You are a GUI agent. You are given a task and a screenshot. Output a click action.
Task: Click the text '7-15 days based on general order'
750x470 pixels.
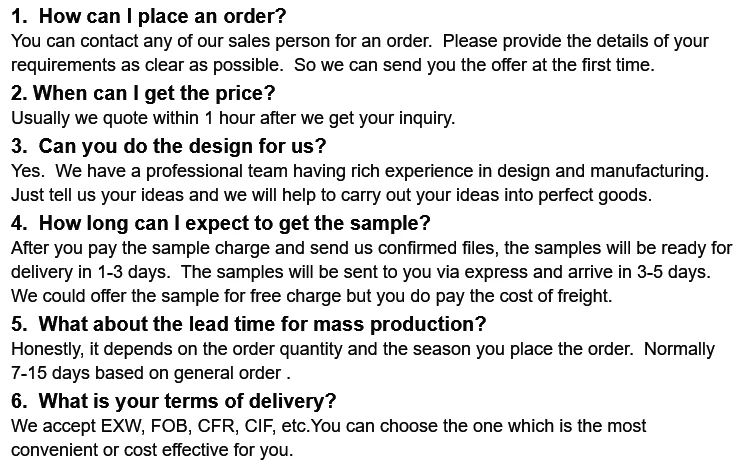tap(151, 373)
